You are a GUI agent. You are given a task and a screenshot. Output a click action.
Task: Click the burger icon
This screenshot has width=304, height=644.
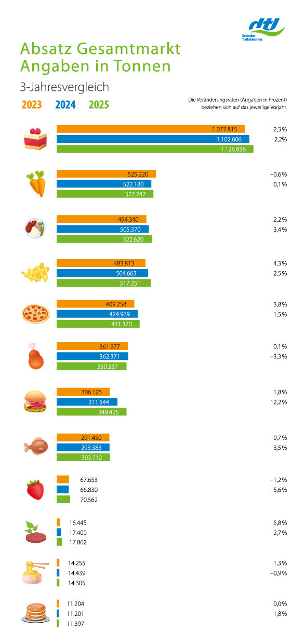point(35,402)
